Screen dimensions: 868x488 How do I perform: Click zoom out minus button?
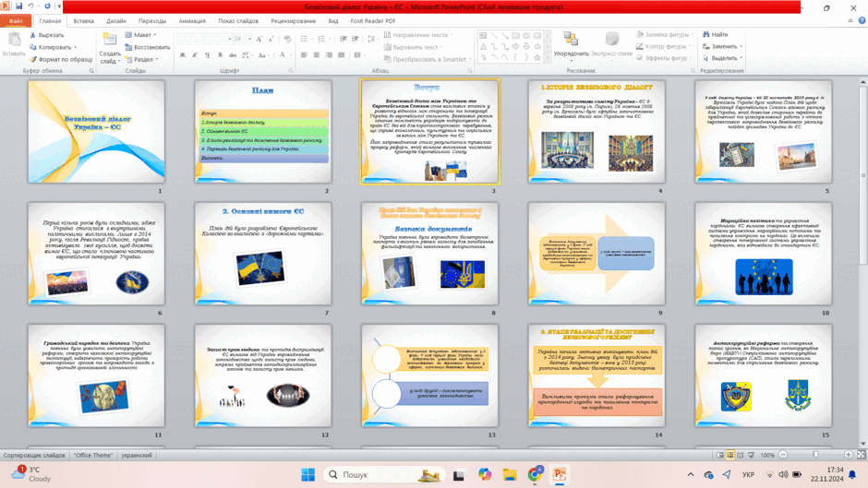tap(783, 454)
